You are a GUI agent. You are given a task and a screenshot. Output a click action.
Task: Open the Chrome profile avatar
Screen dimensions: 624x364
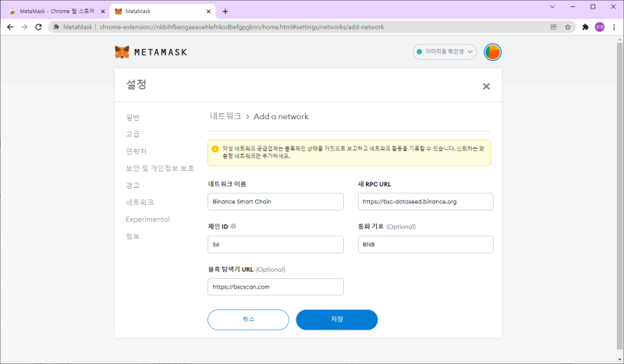click(599, 27)
